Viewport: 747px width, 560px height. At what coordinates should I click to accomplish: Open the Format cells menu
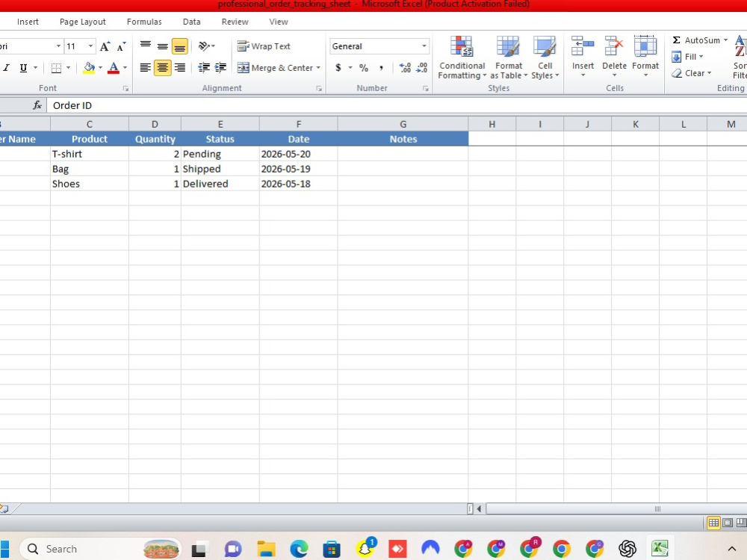point(645,57)
